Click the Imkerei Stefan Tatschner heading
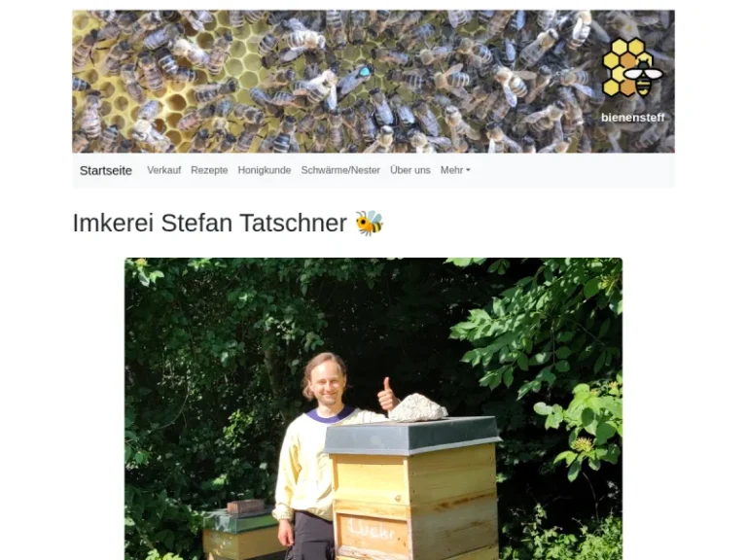This screenshot has height=560, width=747. click(x=210, y=223)
